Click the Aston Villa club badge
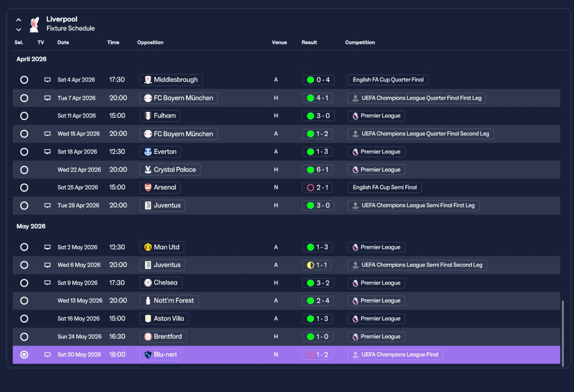The height and width of the screenshot is (392, 574). point(148,319)
